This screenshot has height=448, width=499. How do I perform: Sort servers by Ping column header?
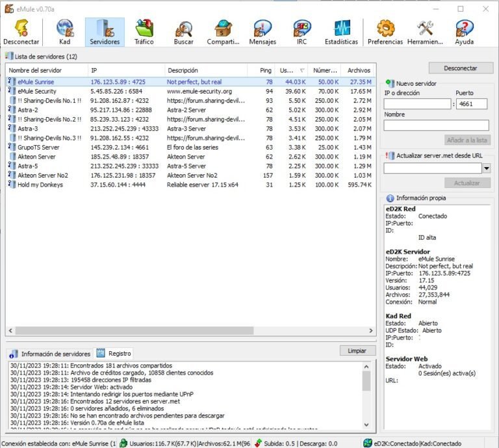click(261, 70)
